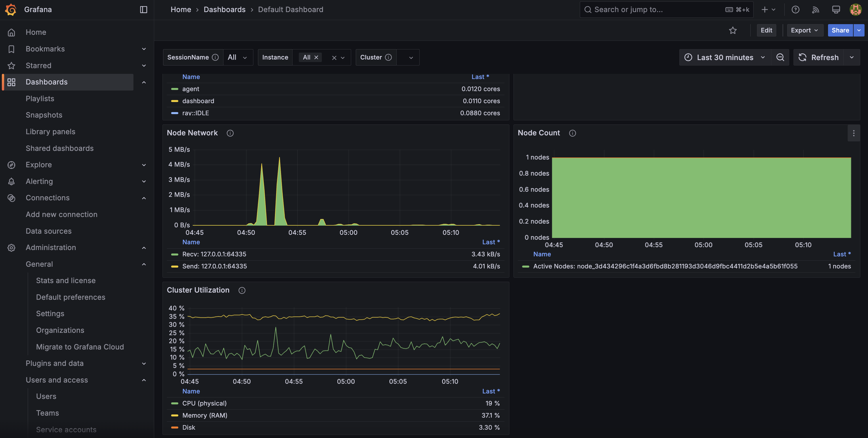Click the zoom out time range icon
This screenshot has height=438, width=868.
tap(780, 57)
